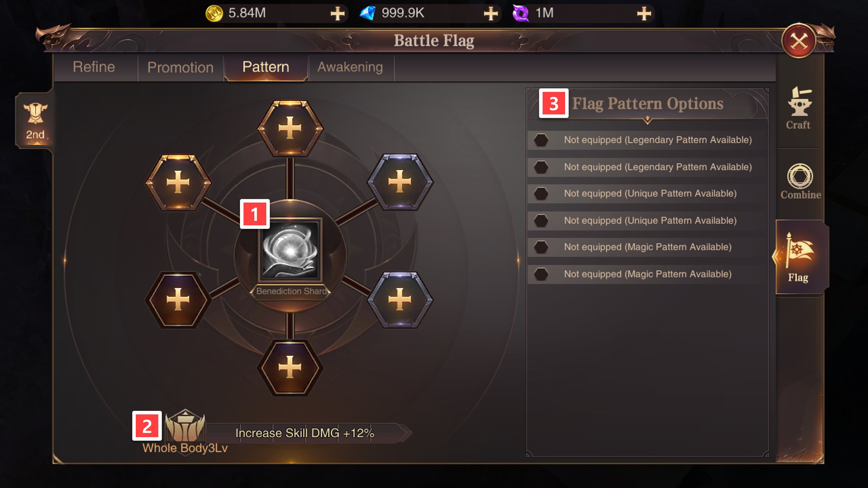Add pattern in upper-left gold hexagon slot
The width and height of the screenshot is (868, 488).
coord(178,182)
